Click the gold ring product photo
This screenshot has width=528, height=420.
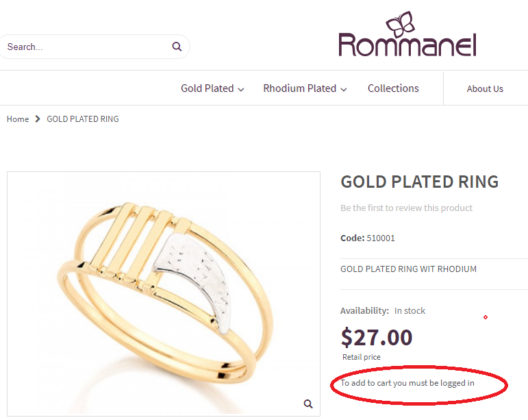click(x=164, y=294)
